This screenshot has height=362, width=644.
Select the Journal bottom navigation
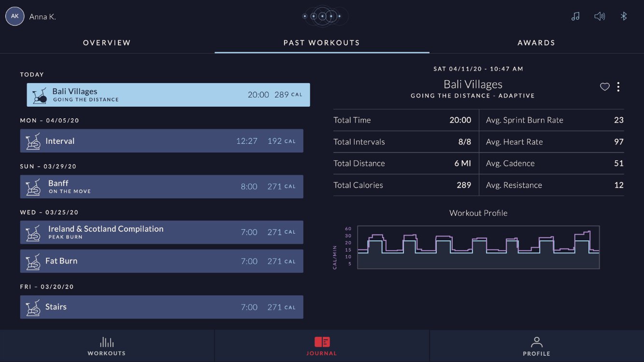pos(322,346)
